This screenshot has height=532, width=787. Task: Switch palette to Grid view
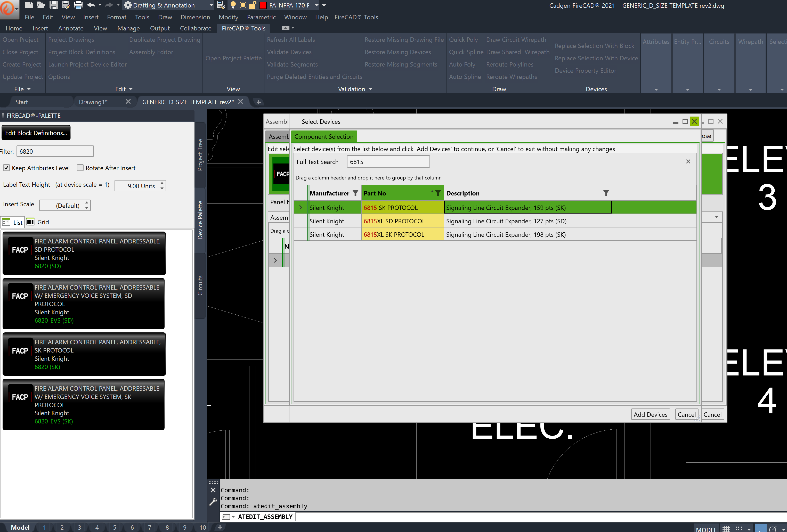click(x=38, y=222)
